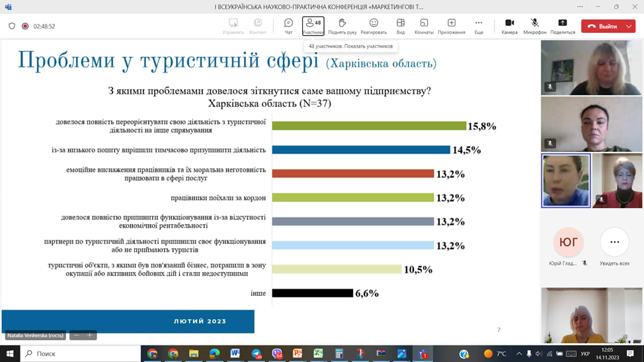The height and width of the screenshot is (362, 644).
Task: Open Telegram from the Windows taskbar
Action: point(257,353)
